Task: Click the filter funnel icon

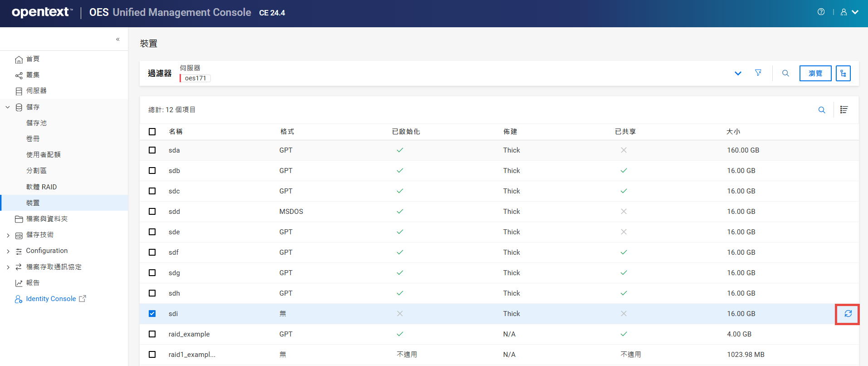Action: coord(758,73)
